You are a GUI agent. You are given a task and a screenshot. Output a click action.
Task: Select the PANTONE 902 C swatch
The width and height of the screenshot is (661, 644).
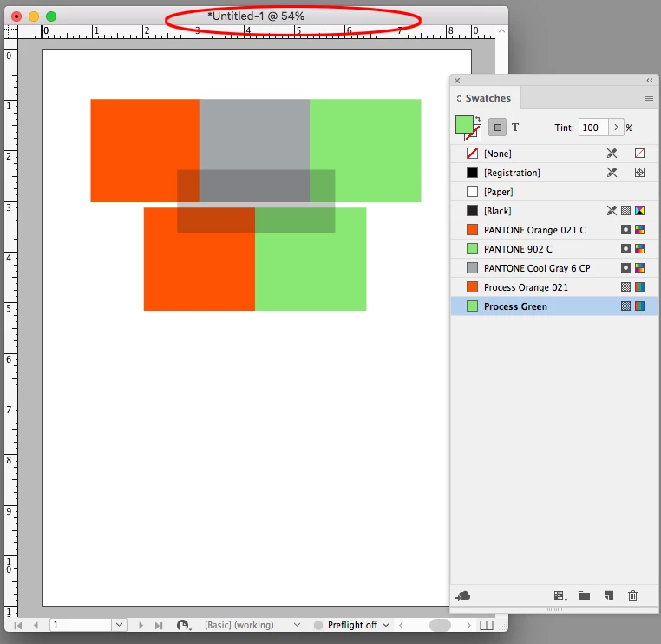554,249
